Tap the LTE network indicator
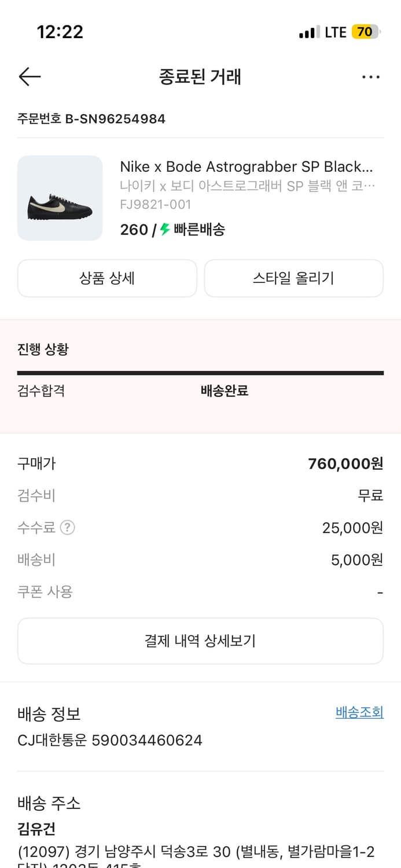Screen dimensions: 401x868 334,32
